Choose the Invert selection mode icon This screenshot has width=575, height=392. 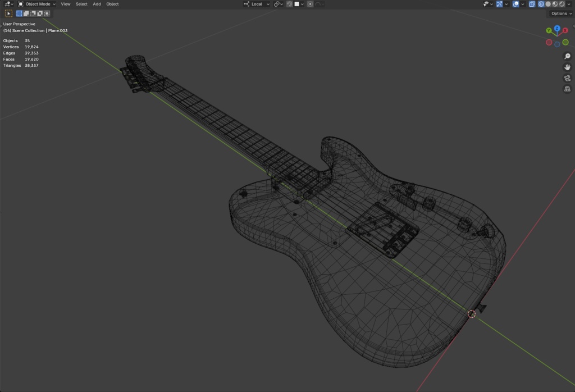pyautogui.click(x=40, y=13)
